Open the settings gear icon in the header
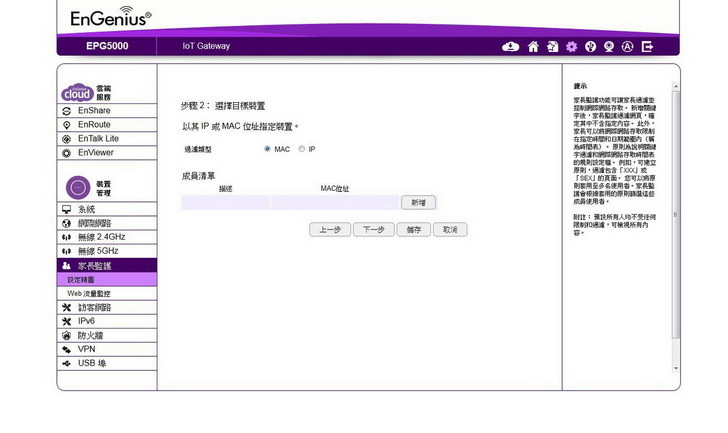The height and width of the screenshot is (433, 728). click(571, 46)
